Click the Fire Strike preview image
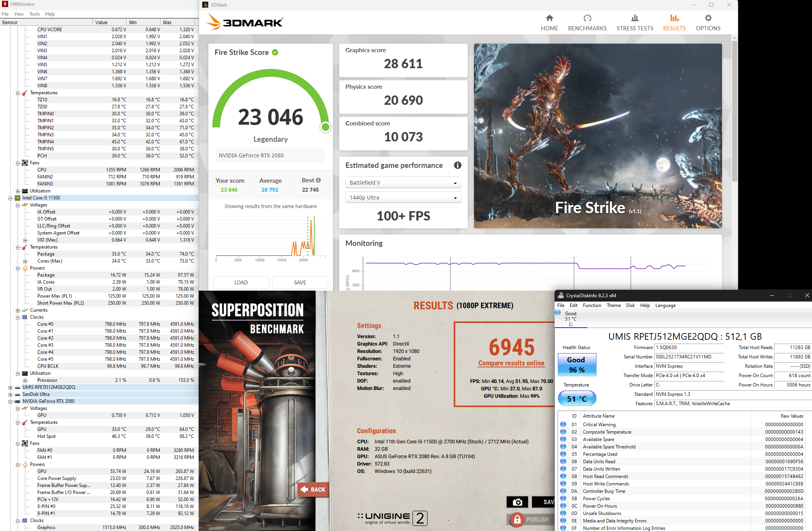 point(598,136)
